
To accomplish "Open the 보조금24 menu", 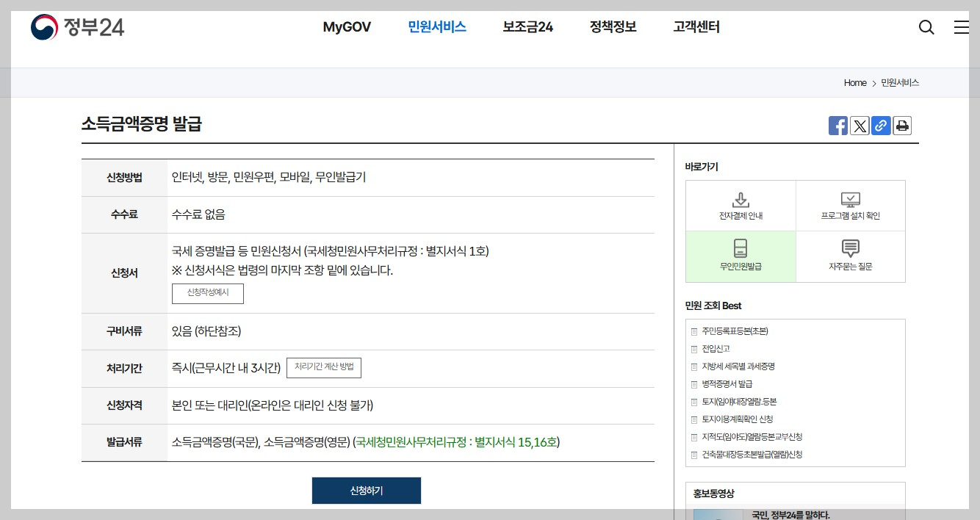I will [x=527, y=26].
